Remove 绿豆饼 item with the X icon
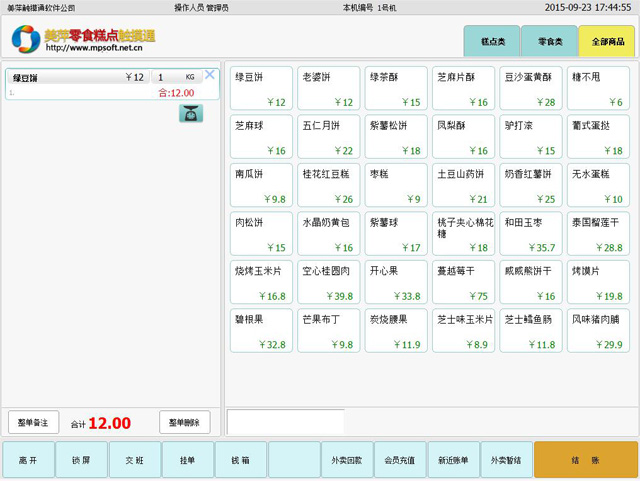Screen dimensions: 640x481 (210, 75)
